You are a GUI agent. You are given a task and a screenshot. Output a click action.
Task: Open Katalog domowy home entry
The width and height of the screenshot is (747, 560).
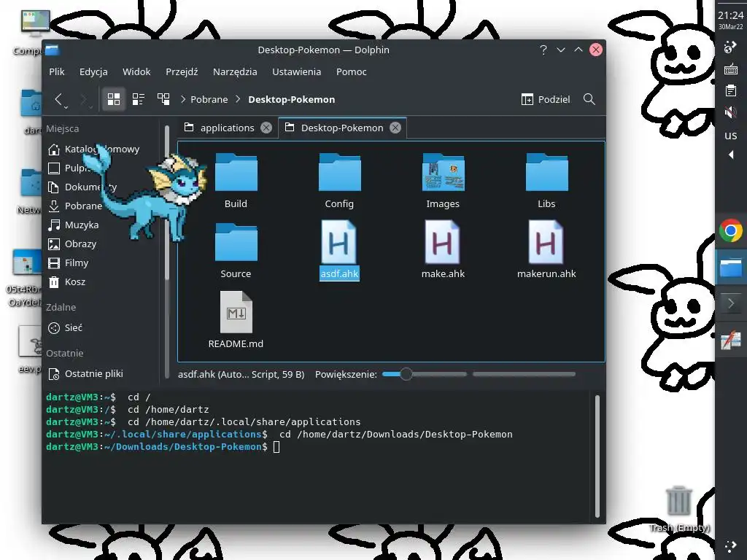coord(102,149)
